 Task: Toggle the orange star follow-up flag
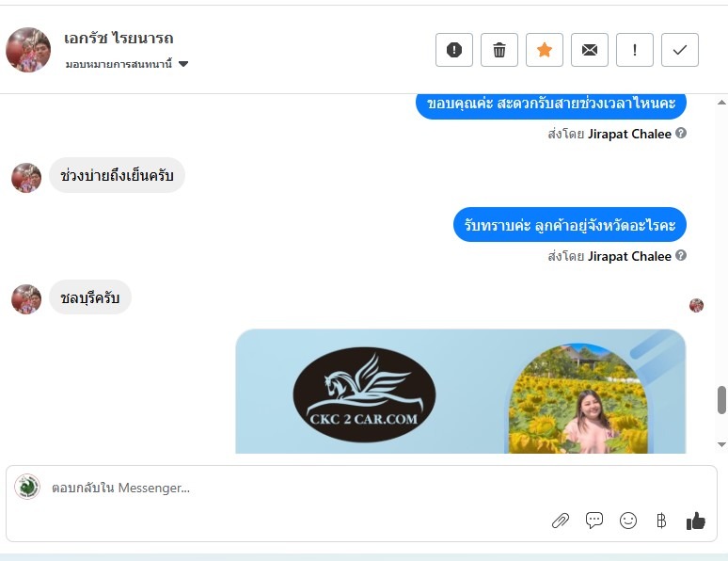point(545,50)
